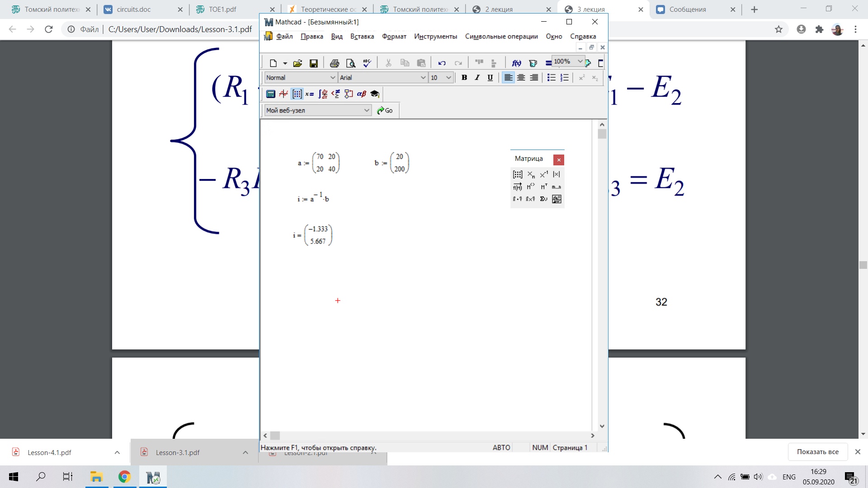The height and width of the screenshot is (488, 868).
Task: Open the Символьные операции menu
Action: coord(501,37)
